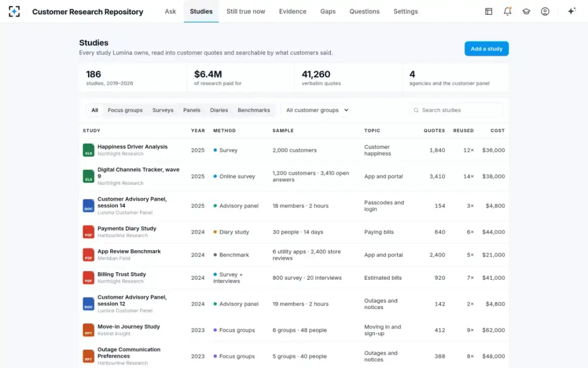Click the PPT icon for Move-in Journey Study

pyautogui.click(x=88, y=330)
